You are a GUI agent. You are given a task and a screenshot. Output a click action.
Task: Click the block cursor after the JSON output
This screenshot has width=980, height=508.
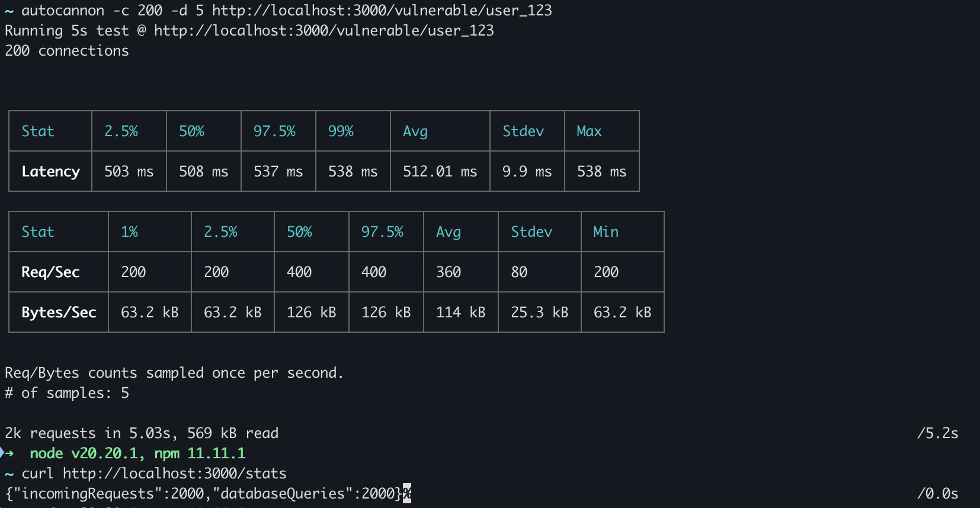(x=407, y=493)
